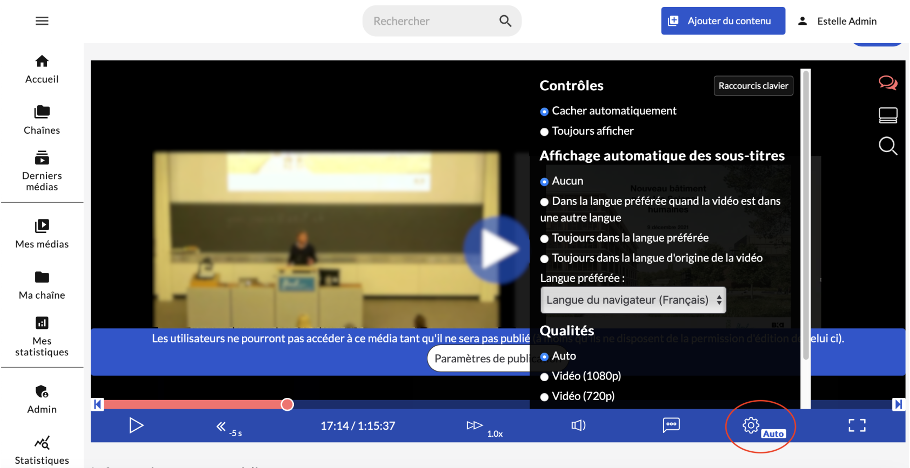Go to Accueil in the sidebar
Viewport: 910px width, 468px height.
(x=42, y=69)
